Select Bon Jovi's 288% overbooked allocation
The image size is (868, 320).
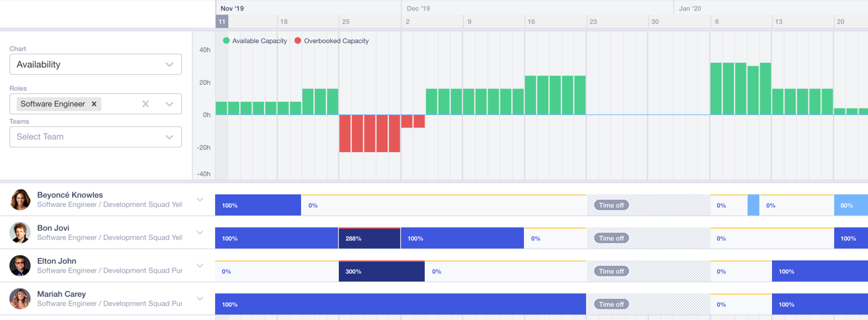369,238
